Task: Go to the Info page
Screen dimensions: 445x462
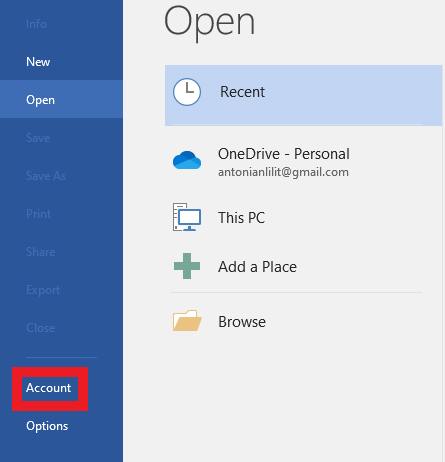Action: pos(36,24)
